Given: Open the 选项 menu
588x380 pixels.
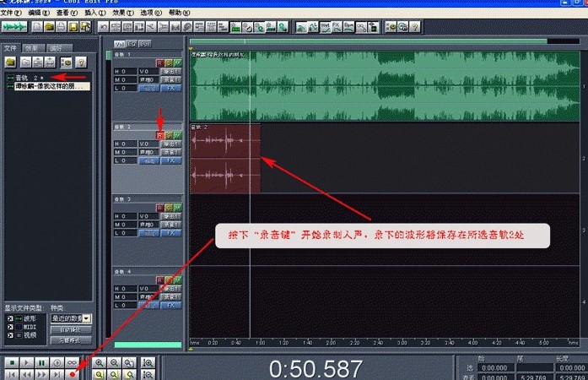Looking at the screenshot, I should click(151, 13).
